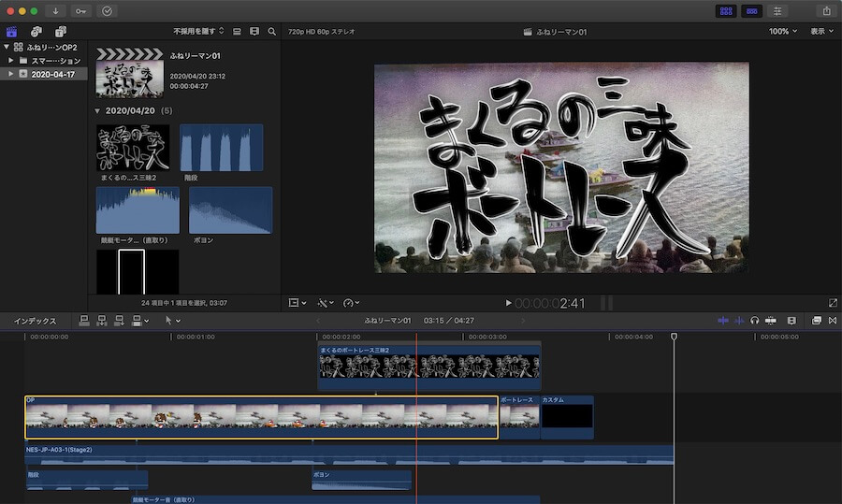Enter fullscreen viewer with expand icon
This screenshot has height=504, width=842.
tap(833, 303)
